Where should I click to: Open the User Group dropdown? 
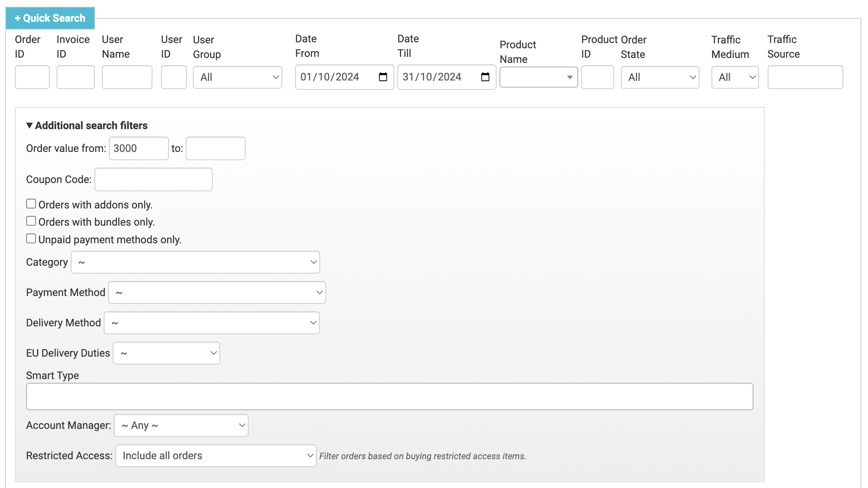237,77
